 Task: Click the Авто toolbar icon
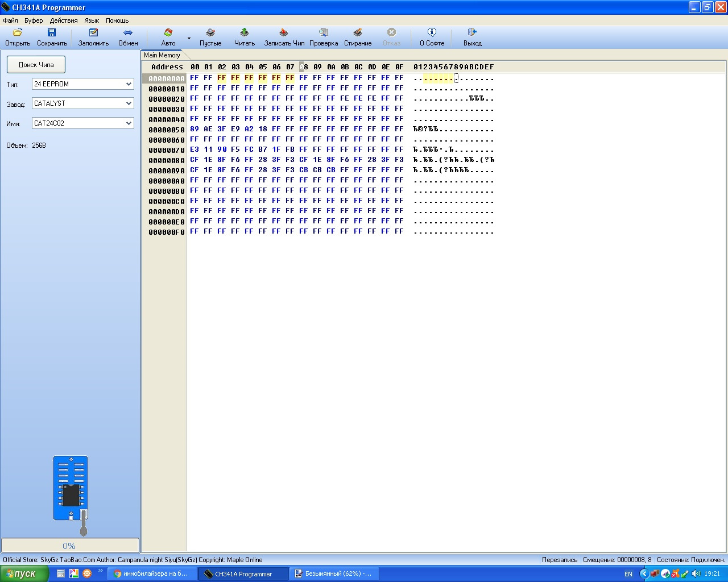pyautogui.click(x=168, y=32)
